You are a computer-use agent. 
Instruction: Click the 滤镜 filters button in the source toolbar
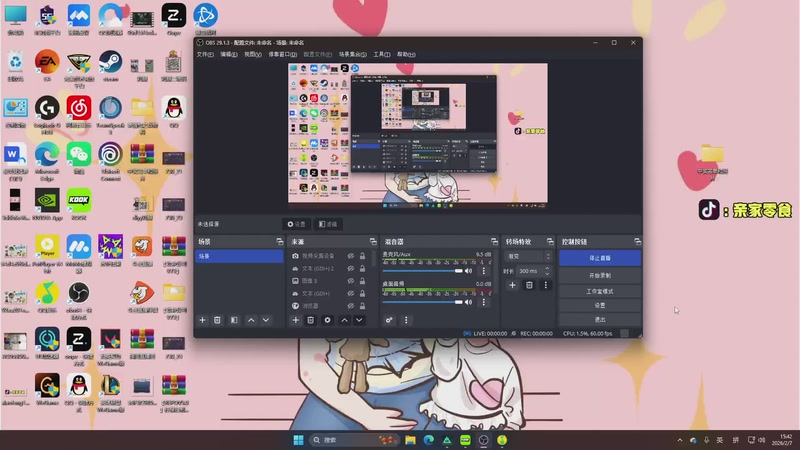(328, 224)
